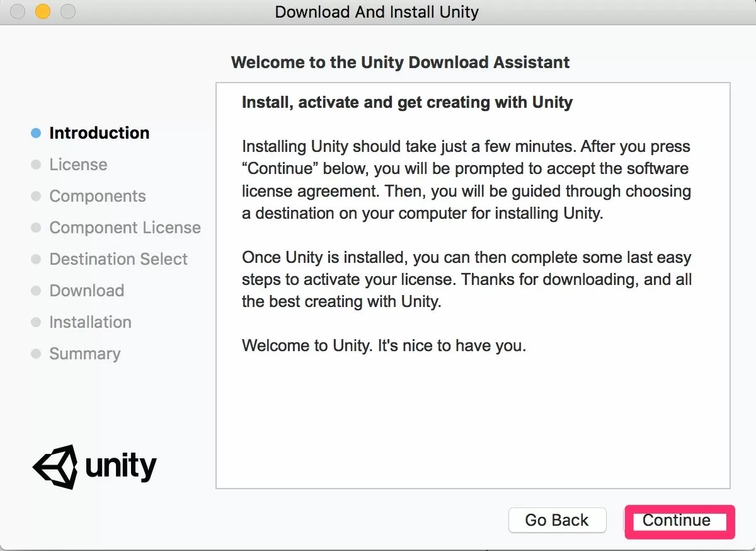The height and width of the screenshot is (551, 756).
Task: Click the 'Welcome to Unity. It's nice to have you.' line
Action: [x=384, y=345]
